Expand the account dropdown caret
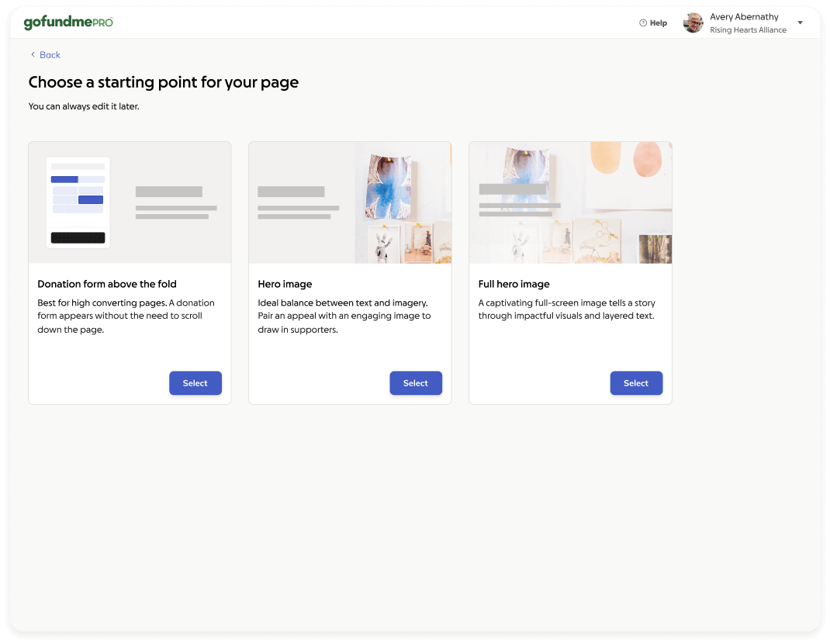Image resolution: width=830 pixels, height=644 pixels. pyautogui.click(x=800, y=23)
